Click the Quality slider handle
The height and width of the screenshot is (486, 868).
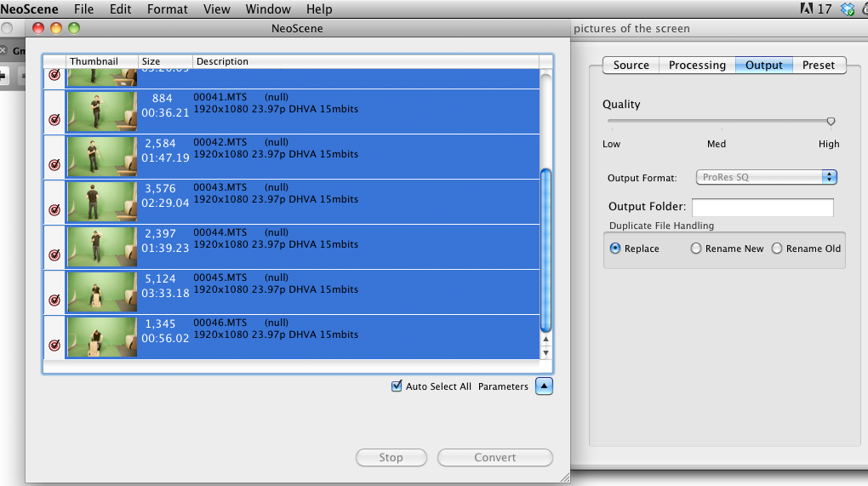point(831,122)
